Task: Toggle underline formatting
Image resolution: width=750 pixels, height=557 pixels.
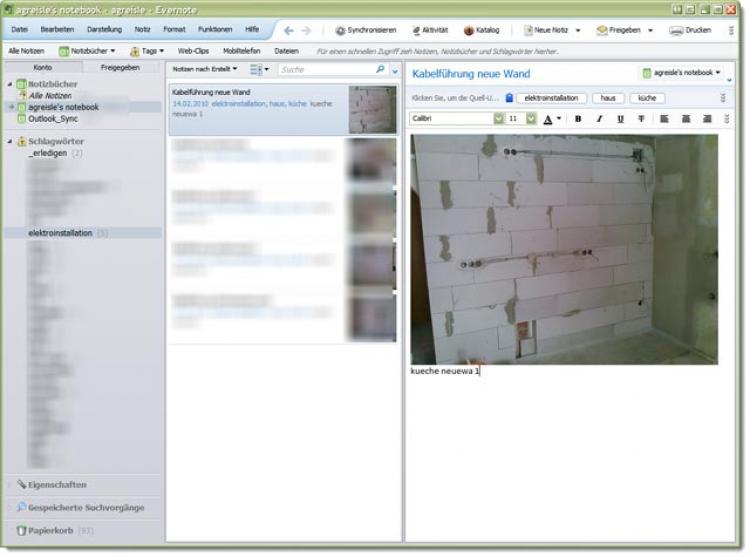Action: coord(620,118)
